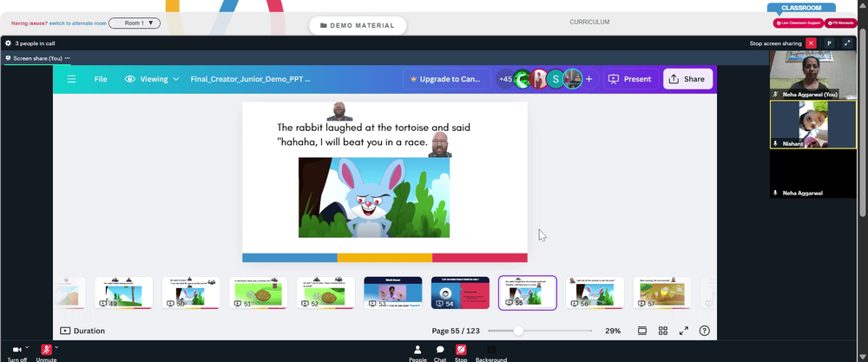Click the '3 people in call' label

(35, 43)
